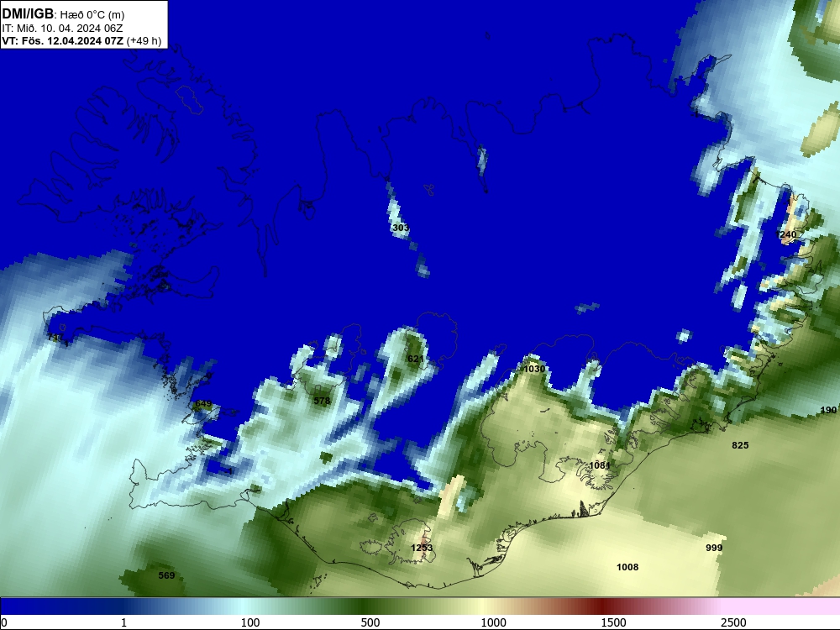840x630 pixels.
Task: Click the 303 height value on map
Action: click(401, 228)
